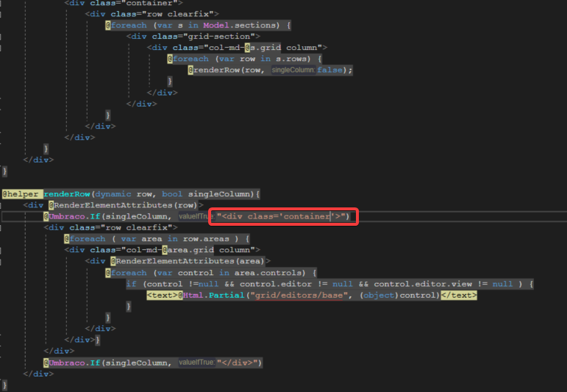Image resolution: width=567 pixels, height=392 pixels.
Task: Click 'row clearfix' class above the Model.sections loop
Action: tap(177, 14)
